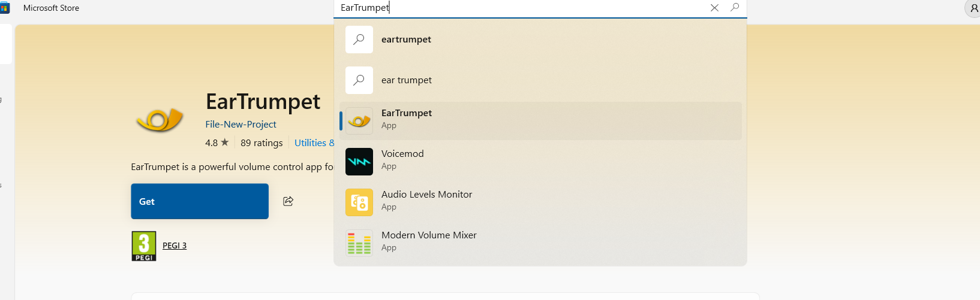Clear the search text with the X icon
980x300 pixels.
tap(714, 8)
